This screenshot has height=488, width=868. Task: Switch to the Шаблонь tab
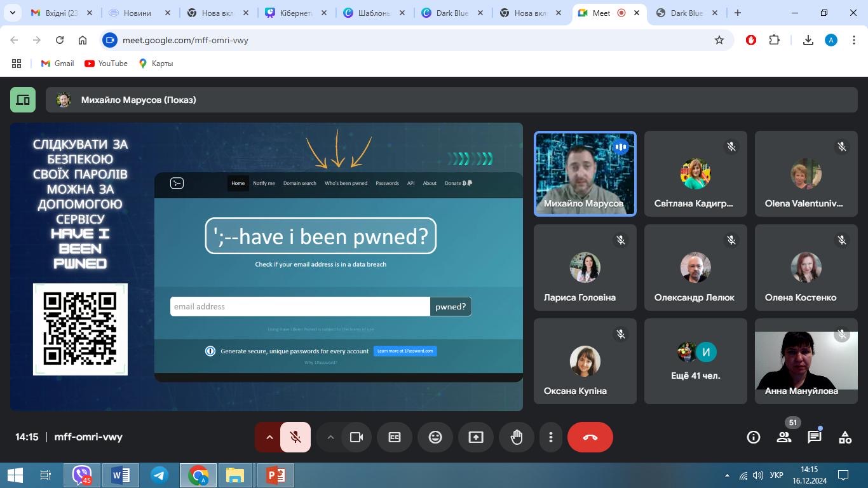(375, 13)
